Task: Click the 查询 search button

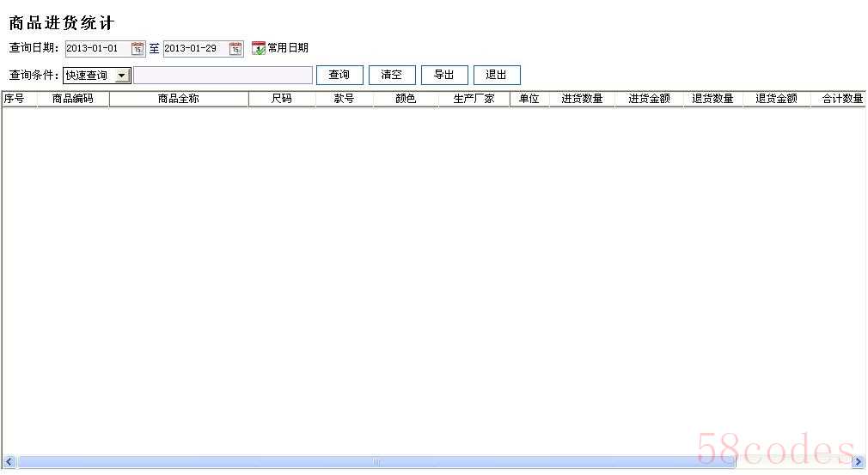Action: coord(339,76)
